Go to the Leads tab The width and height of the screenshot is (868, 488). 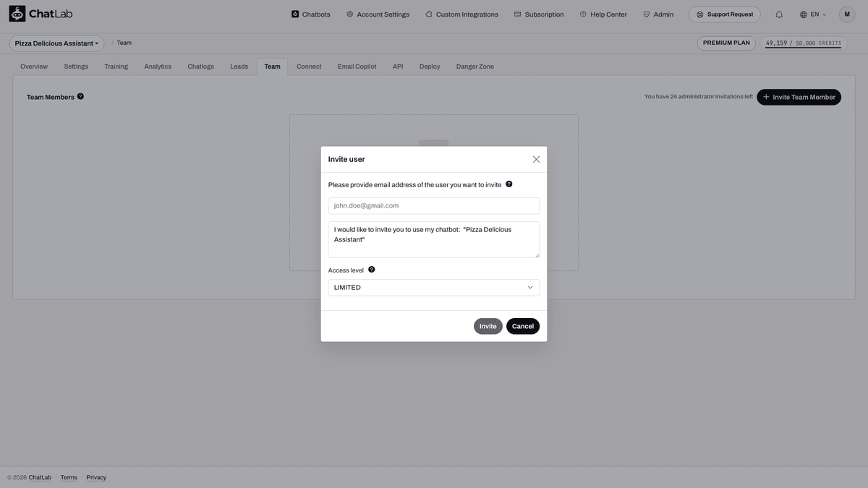pos(239,67)
